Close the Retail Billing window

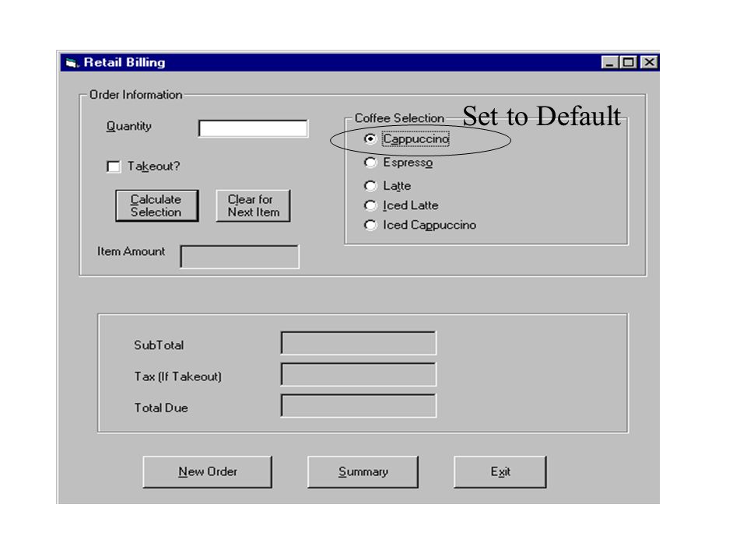point(649,62)
